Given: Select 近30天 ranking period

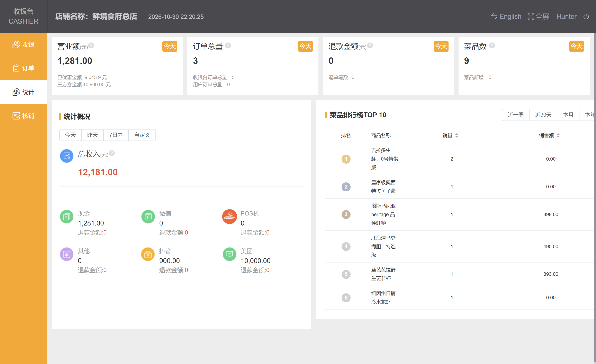Looking at the screenshot, I should pyautogui.click(x=543, y=115).
